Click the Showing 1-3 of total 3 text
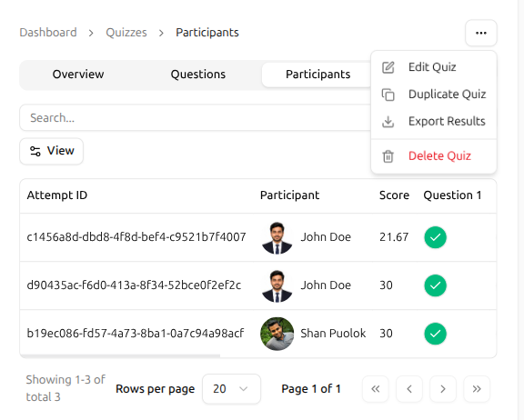 [x=65, y=388]
